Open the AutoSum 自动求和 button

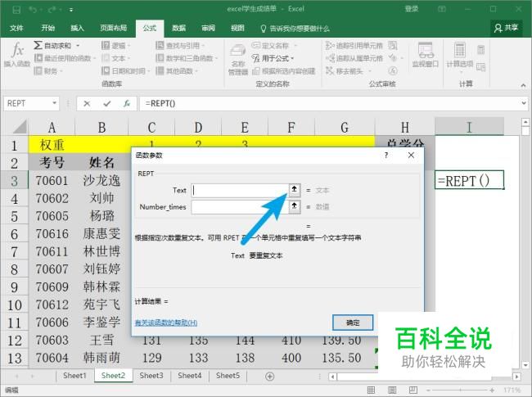coord(53,46)
